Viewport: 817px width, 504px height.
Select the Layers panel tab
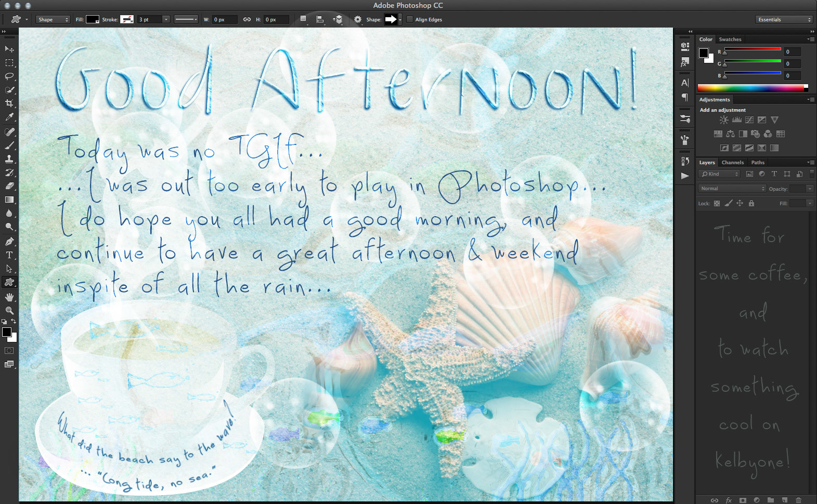pos(707,163)
